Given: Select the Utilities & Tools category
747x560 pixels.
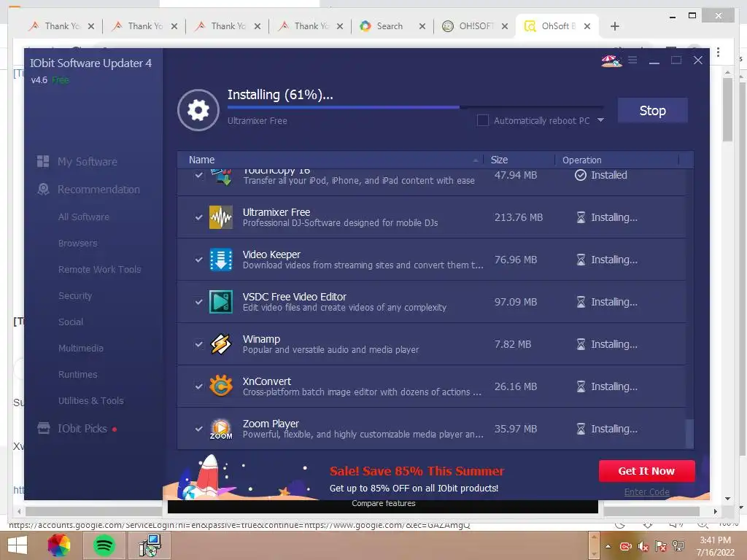Looking at the screenshot, I should point(91,401).
